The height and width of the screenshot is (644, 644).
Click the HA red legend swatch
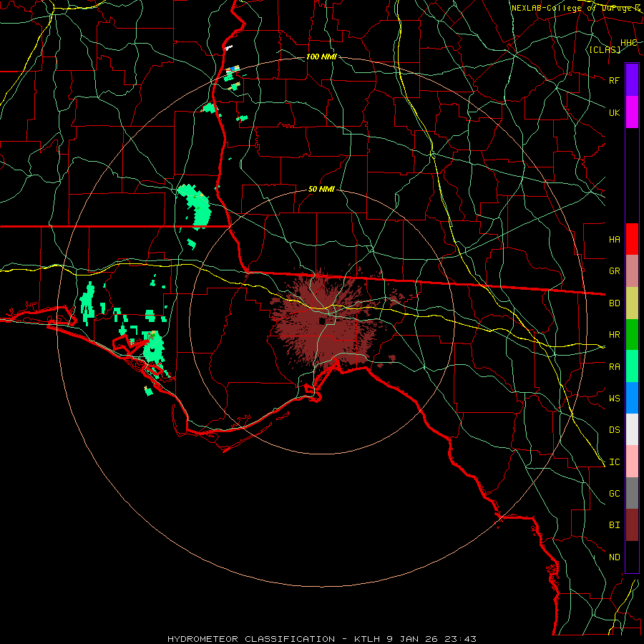(x=632, y=239)
